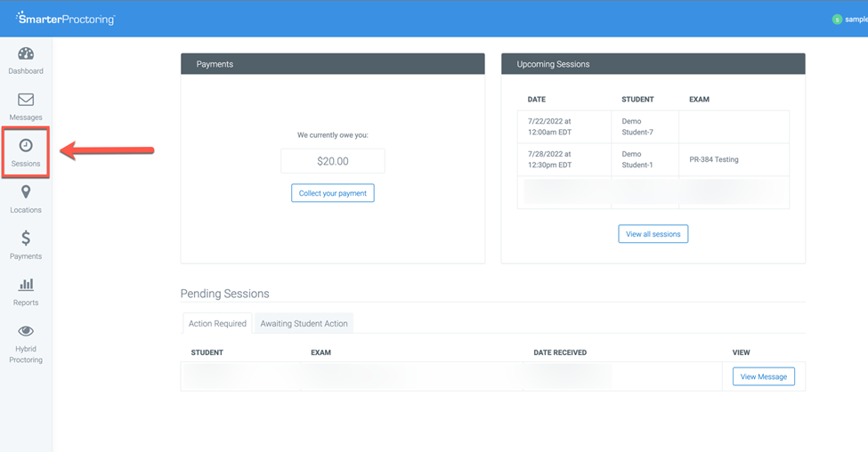Click the Payments panel header

coord(333,64)
